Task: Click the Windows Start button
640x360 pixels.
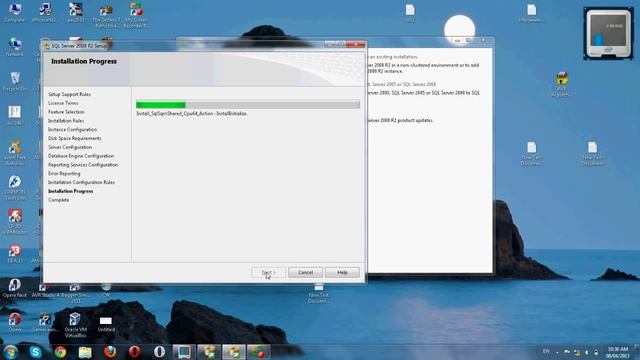Action: click(x=10, y=352)
